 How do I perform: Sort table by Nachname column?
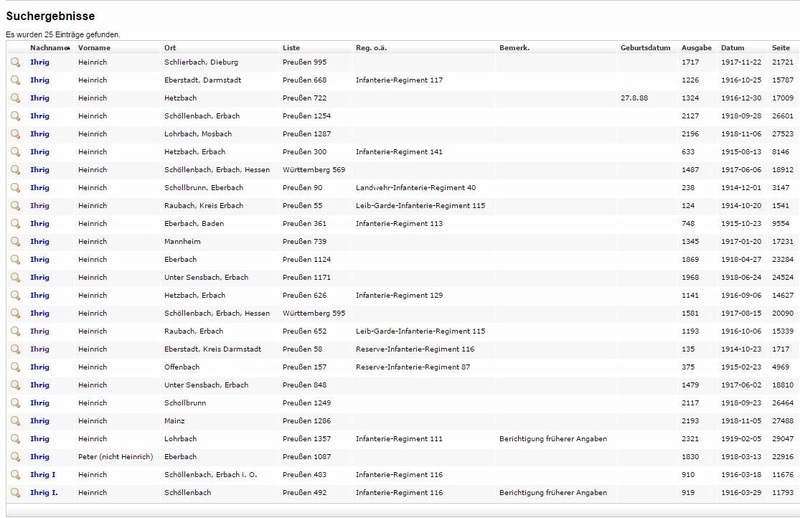[x=48, y=47]
